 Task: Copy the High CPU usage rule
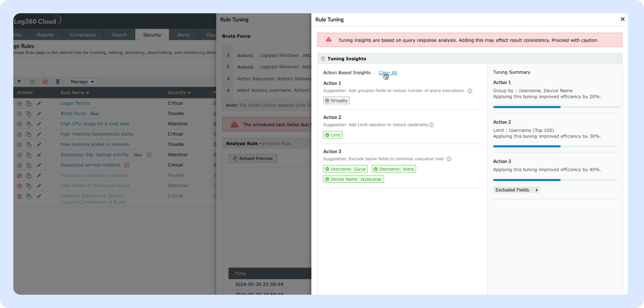28,124
